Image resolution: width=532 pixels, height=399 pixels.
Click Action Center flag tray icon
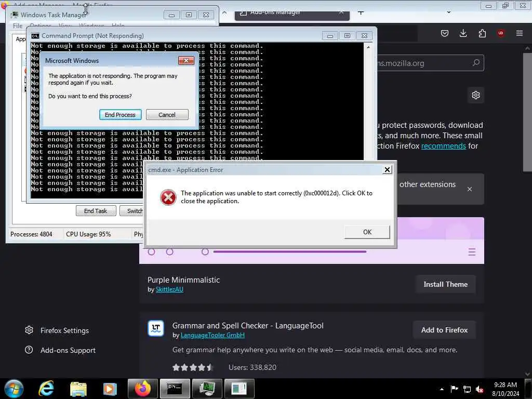point(454,389)
